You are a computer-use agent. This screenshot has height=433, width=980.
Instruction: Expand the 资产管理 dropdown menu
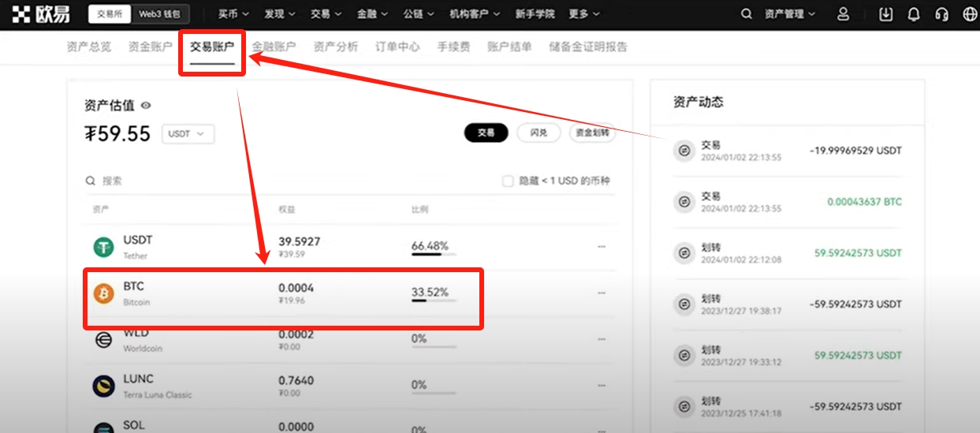coord(790,14)
